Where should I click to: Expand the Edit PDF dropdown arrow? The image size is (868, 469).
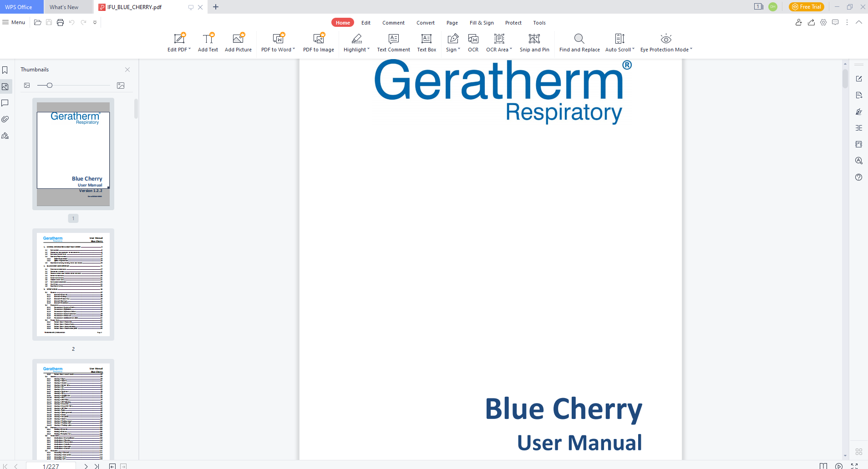190,49
